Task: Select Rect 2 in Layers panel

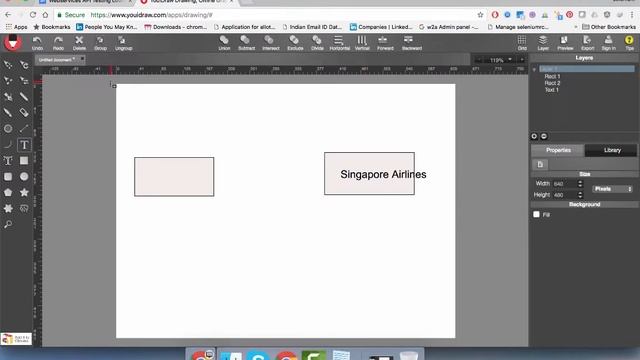Action: pyautogui.click(x=552, y=83)
